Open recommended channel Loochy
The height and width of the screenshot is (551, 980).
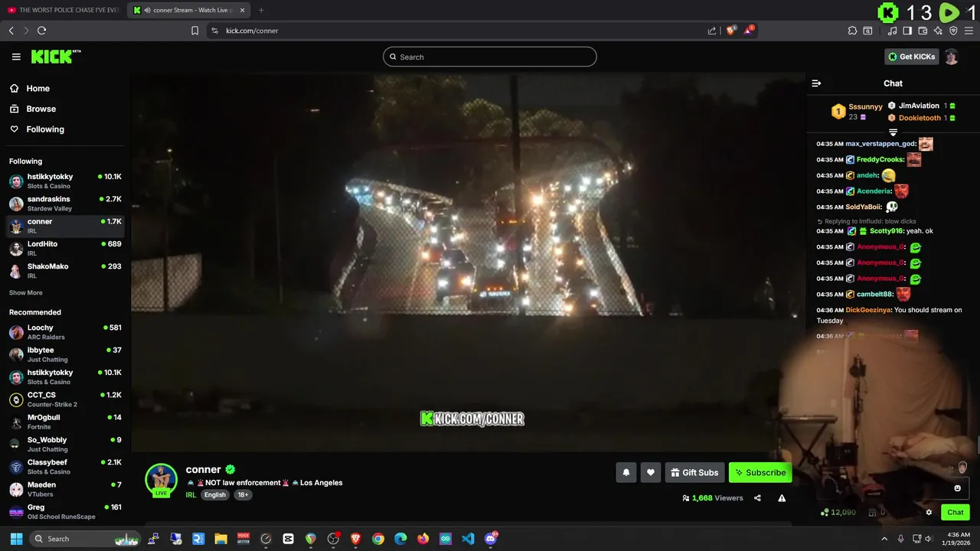tap(65, 332)
